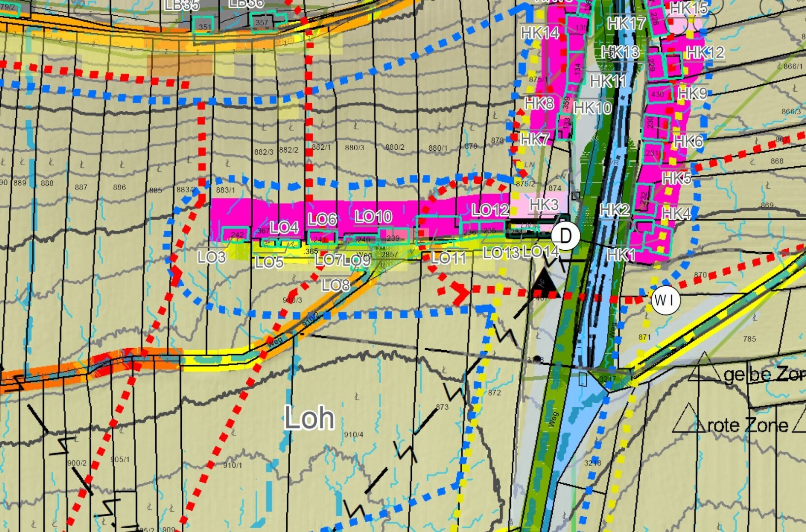Click the HK12 label
806x532 pixels.
(x=705, y=52)
